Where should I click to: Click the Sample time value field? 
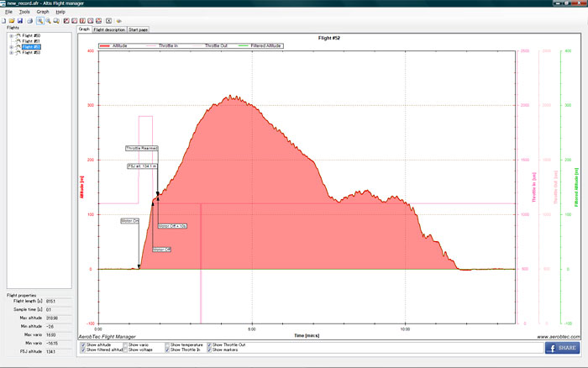pos(58,310)
